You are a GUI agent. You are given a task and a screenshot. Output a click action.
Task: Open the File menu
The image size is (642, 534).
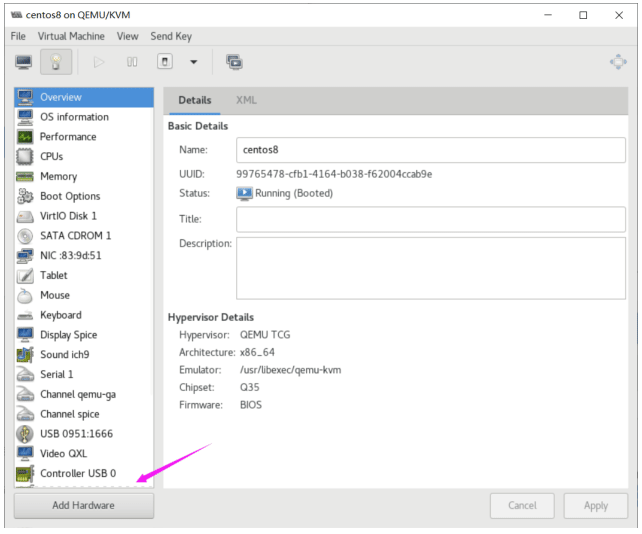pos(18,36)
